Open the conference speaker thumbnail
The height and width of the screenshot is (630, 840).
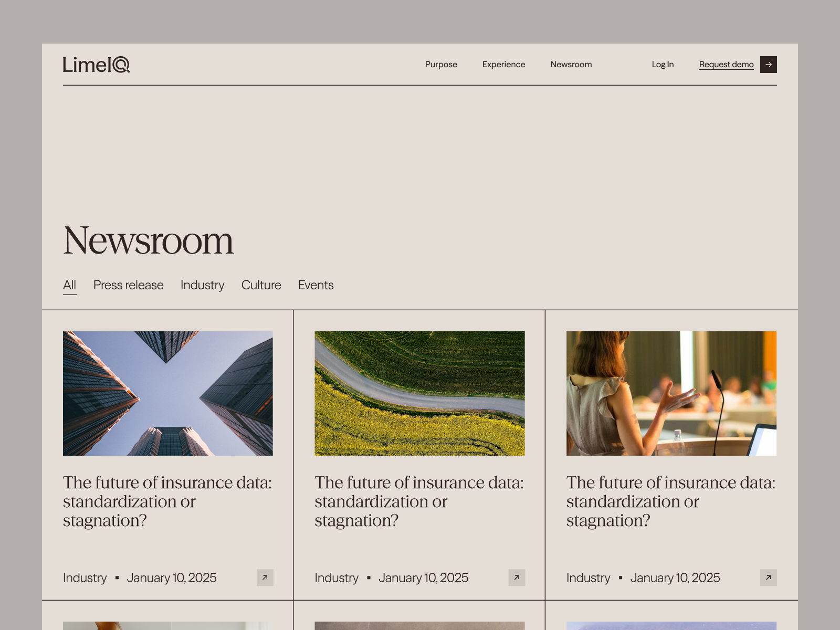pyautogui.click(x=671, y=393)
